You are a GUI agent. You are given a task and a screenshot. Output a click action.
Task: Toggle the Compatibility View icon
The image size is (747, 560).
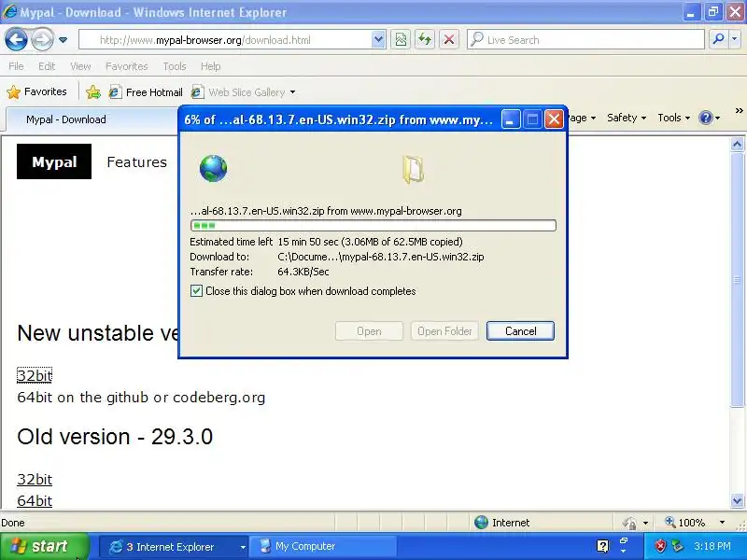(402, 40)
